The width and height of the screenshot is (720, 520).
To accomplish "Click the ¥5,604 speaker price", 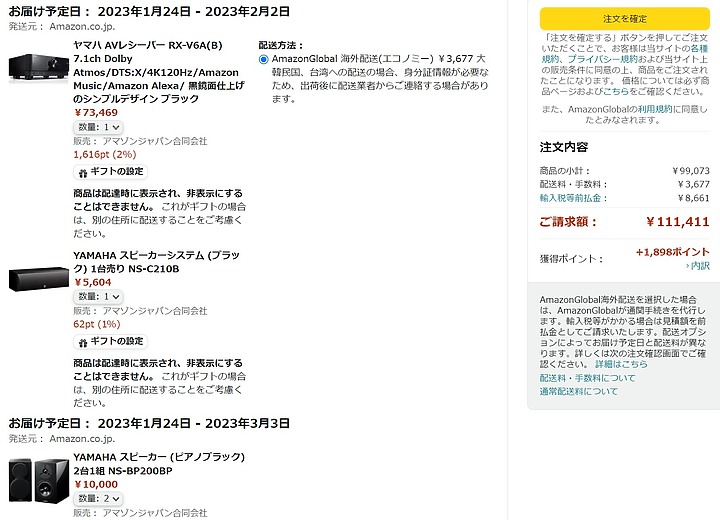I will (x=93, y=283).
